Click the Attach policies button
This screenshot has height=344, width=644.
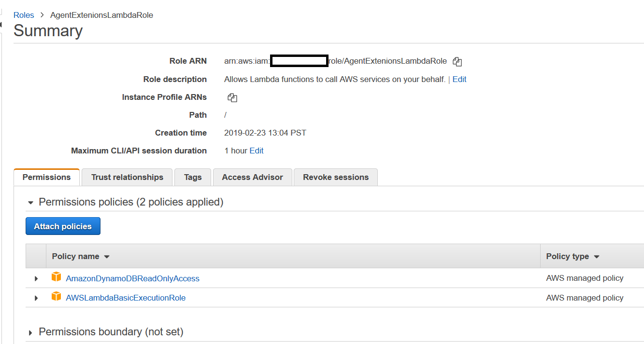coord(63,226)
